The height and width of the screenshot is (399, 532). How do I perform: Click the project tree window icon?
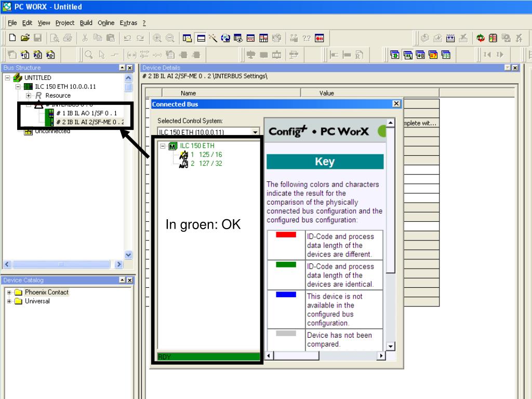(187, 37)
